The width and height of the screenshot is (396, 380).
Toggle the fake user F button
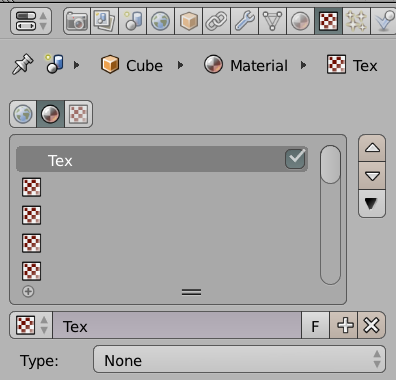click(315, 325)
